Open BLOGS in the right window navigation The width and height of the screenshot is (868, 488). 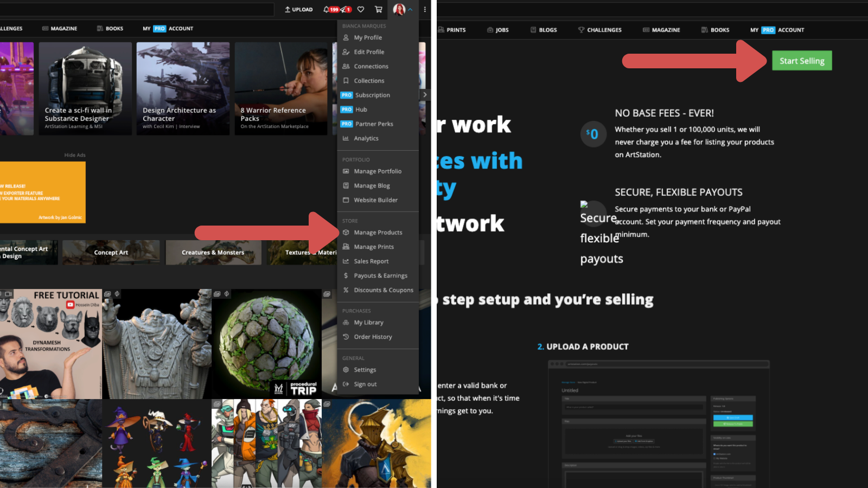[x=544, y=30]
